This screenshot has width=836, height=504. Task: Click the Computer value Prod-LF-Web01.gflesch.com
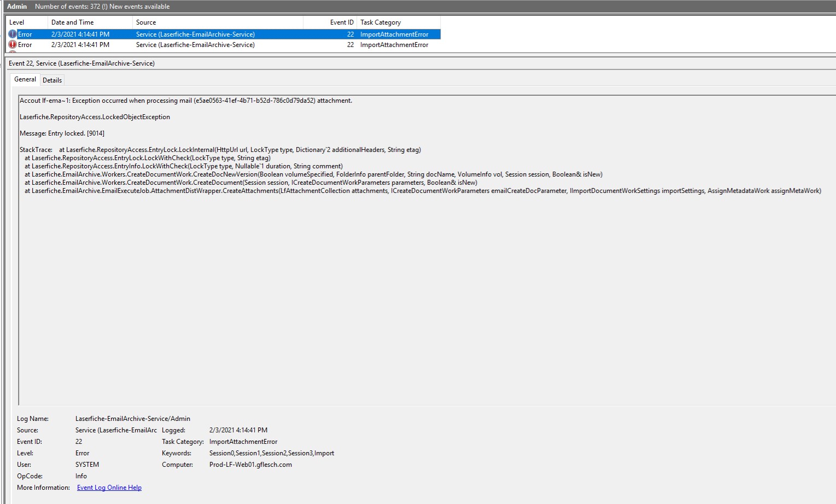[250, 465]
